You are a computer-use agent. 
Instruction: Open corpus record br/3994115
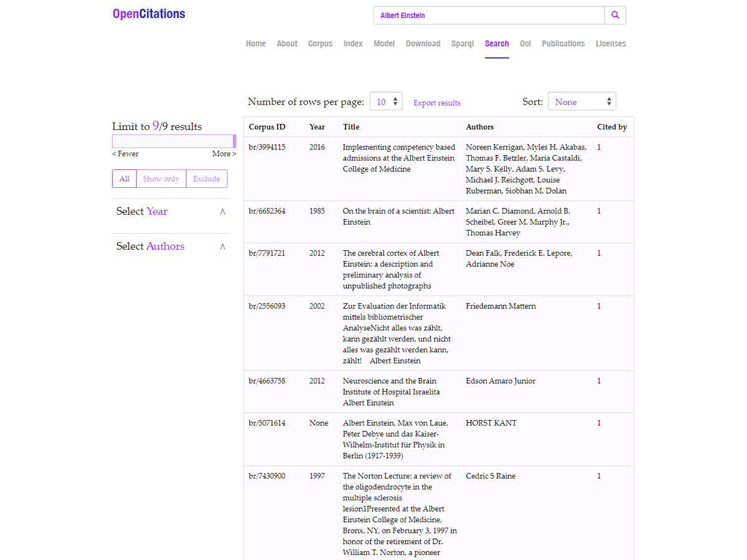click(x=267, y=147)
